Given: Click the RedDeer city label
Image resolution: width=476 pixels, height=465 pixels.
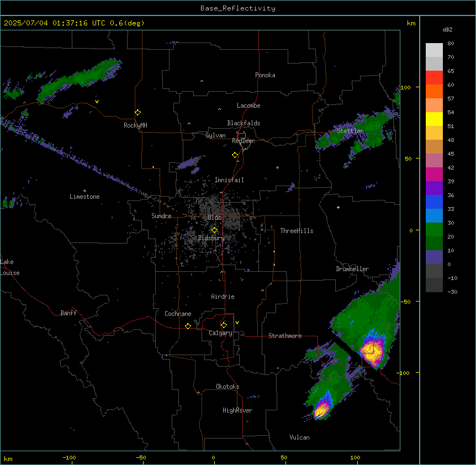Looking at the screenshot, I should click(x=244, y=141).
